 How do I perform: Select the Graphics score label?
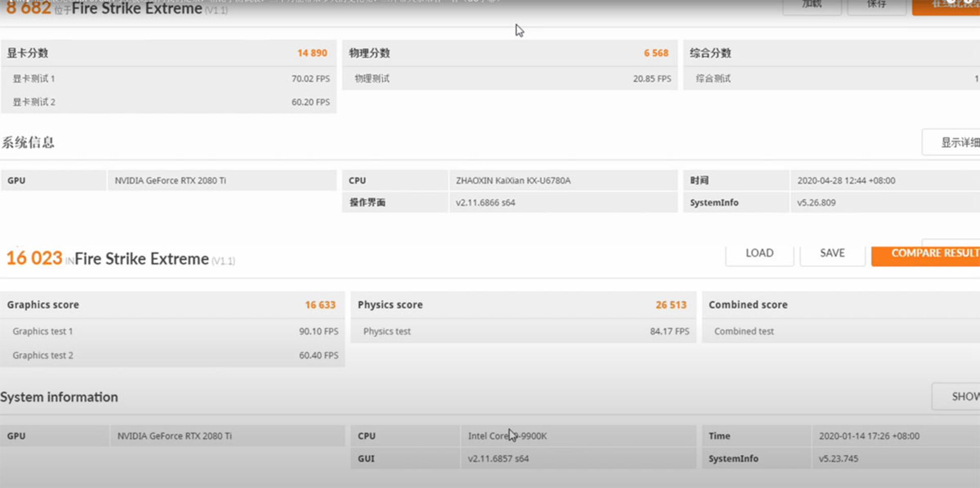43,305
